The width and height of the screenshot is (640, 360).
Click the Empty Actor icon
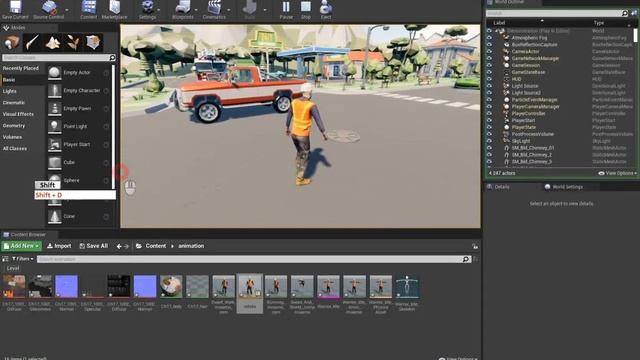pos(54,73)
